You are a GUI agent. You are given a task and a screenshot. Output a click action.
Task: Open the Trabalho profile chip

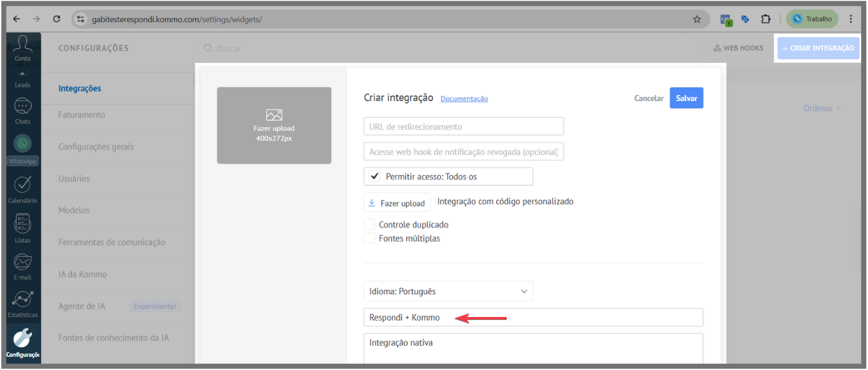click(812, 19)
